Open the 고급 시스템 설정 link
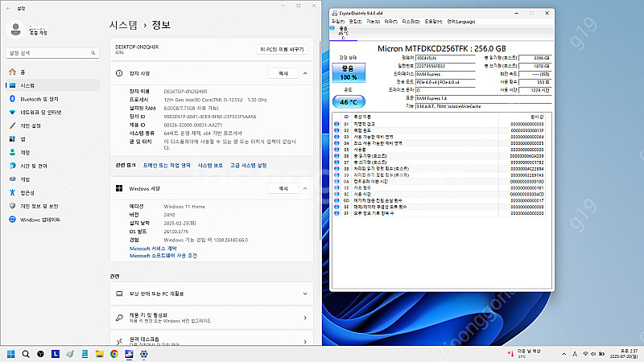 249,166
